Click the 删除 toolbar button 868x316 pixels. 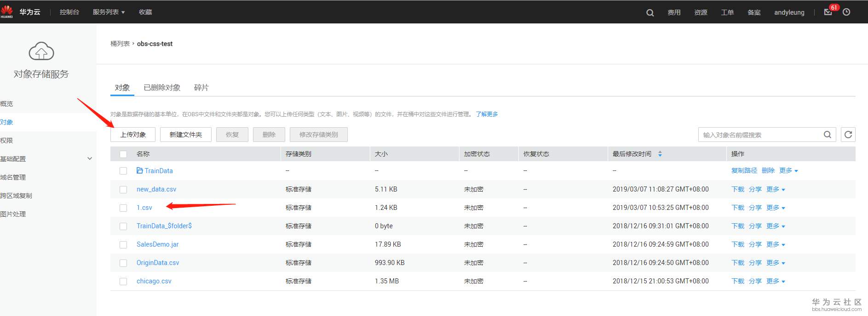pos(269,135)
